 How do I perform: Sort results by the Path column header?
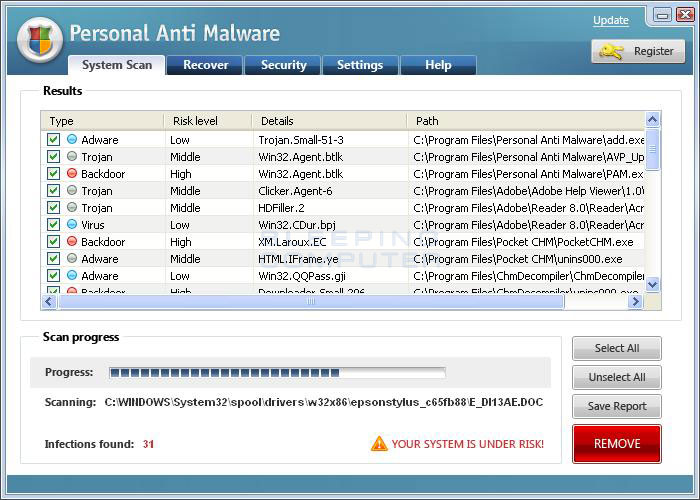pyautogui.click(x=526, y=121)
